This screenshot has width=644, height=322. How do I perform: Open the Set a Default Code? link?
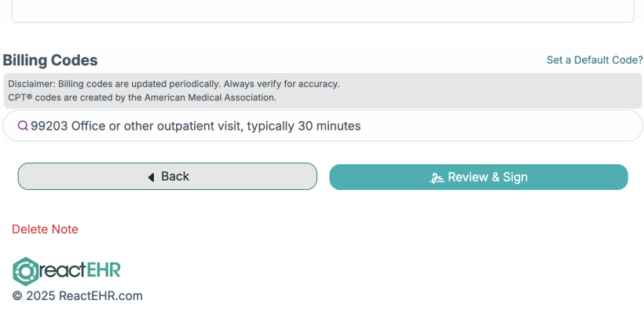pyautogui.click(x=595, y=60)
